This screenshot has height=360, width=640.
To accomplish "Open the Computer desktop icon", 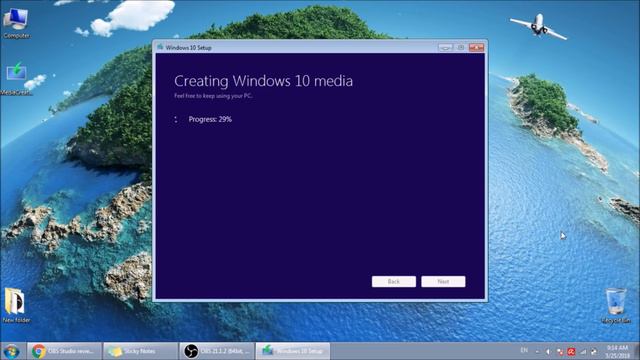I will pyautogui.click(x=16, y=22).
